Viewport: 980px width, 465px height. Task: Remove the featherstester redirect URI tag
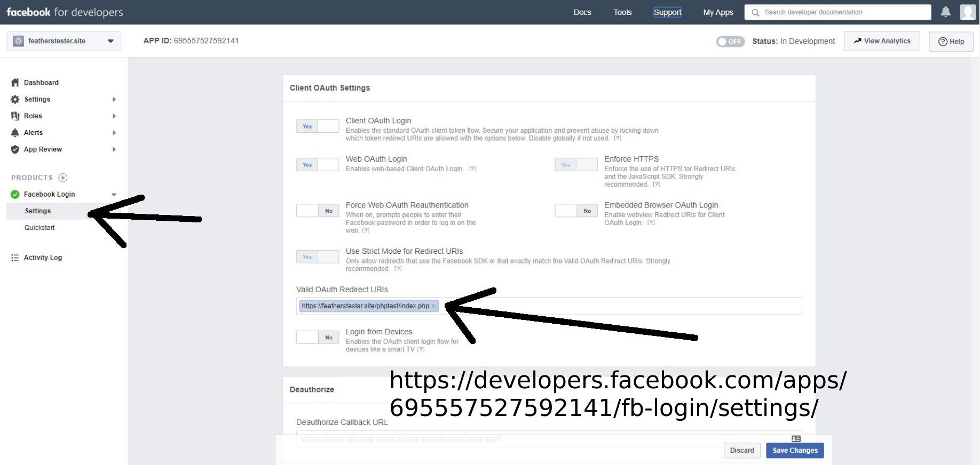click(433, 306)
